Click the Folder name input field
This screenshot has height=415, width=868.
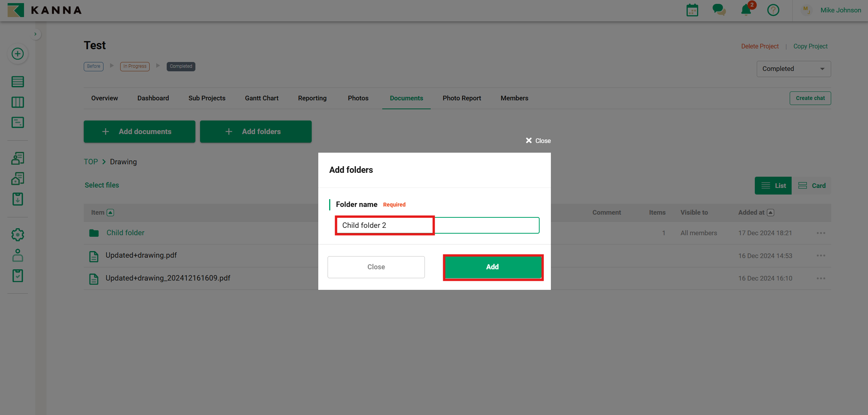pos(437,225)
